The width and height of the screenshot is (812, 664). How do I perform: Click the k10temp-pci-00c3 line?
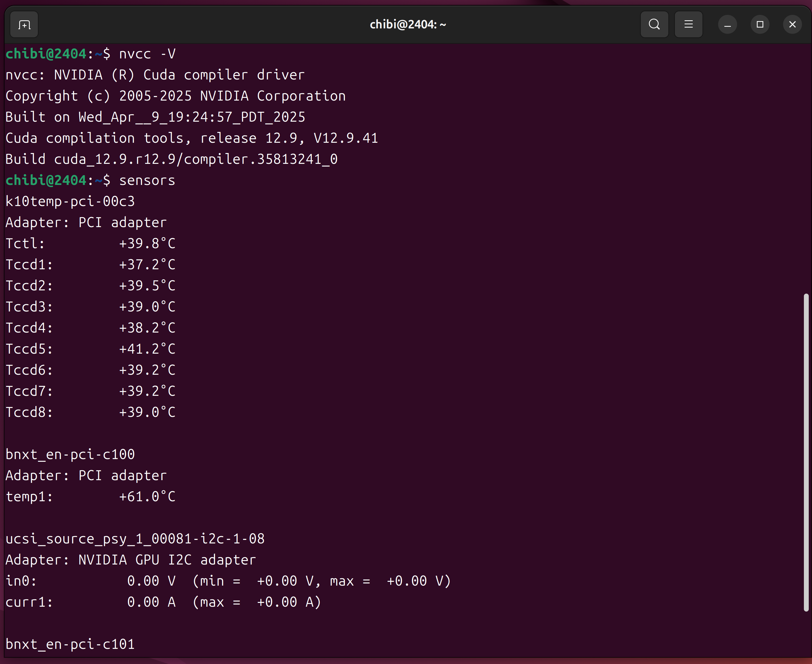coord(70,202)
